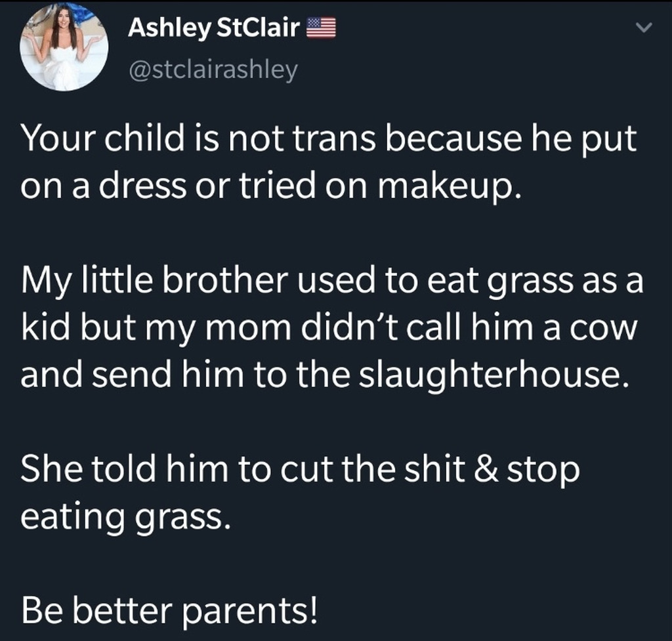Click the word "Your" at the tweet start
672x641 pixels.
(x=58, y=139)
